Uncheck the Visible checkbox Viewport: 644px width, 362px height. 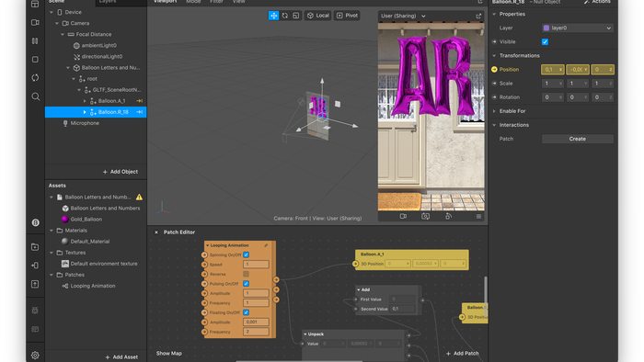pos(545,42)
